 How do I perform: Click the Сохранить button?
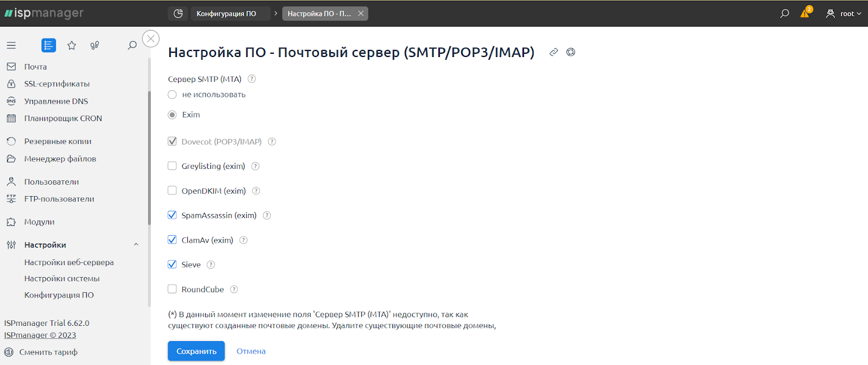[x=196, y=351]
